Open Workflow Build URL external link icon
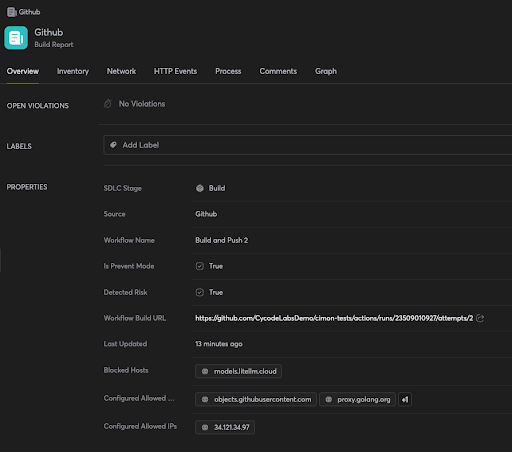The height and width of the screenshot is (452, 512). pos(480,318)
